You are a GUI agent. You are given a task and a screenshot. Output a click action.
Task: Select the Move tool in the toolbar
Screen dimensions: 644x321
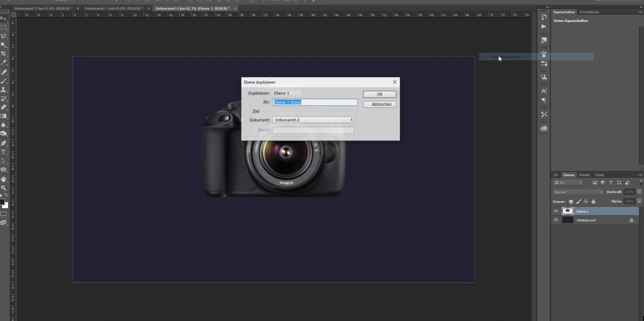click(3, 18)
